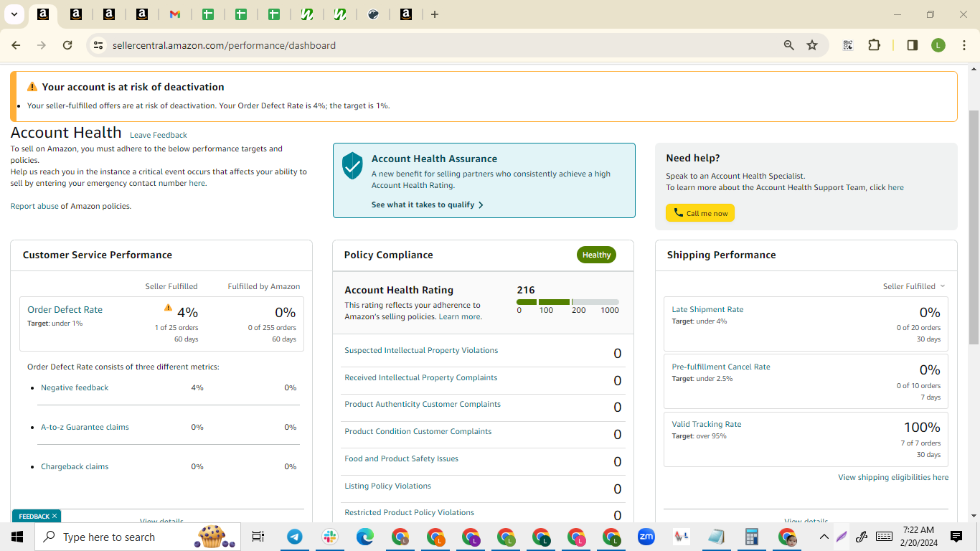Open the notification center icon

coord(956,537)
